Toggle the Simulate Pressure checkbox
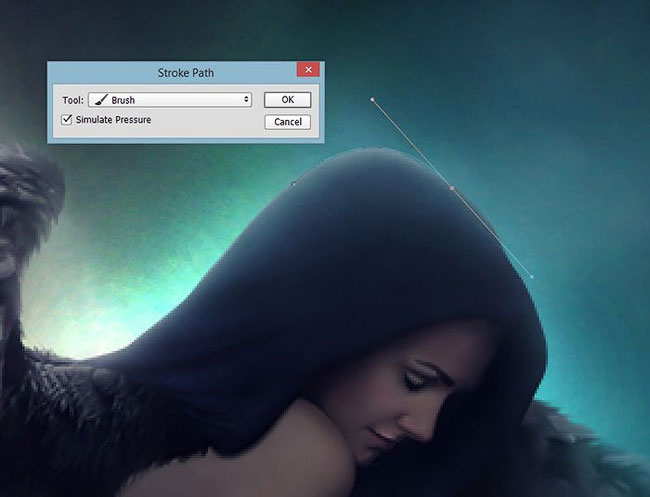Viewport: 650px width, 497px height. point(66,120)
